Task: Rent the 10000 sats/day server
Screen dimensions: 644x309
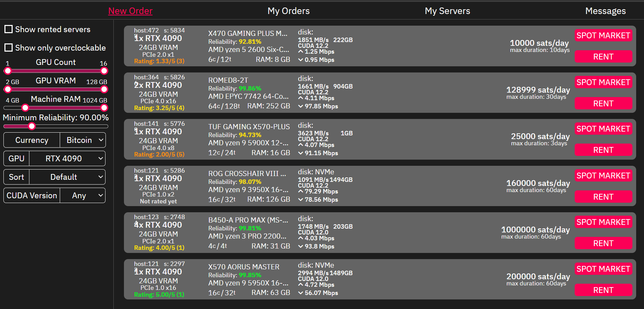Action: tap(603, 57)
